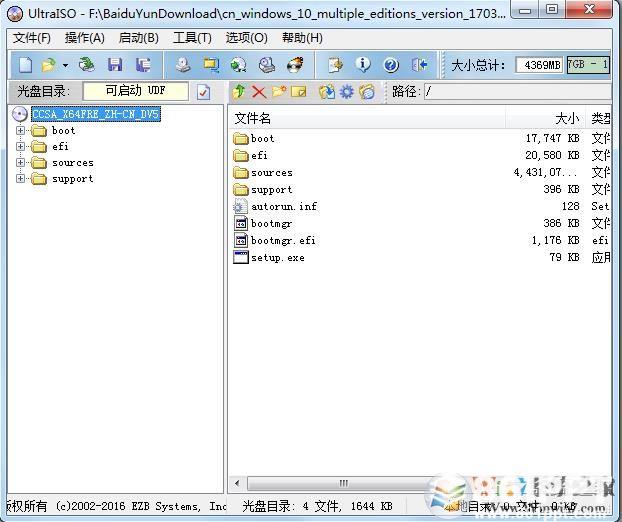Sort by 类型 column header

coord(599,118)
